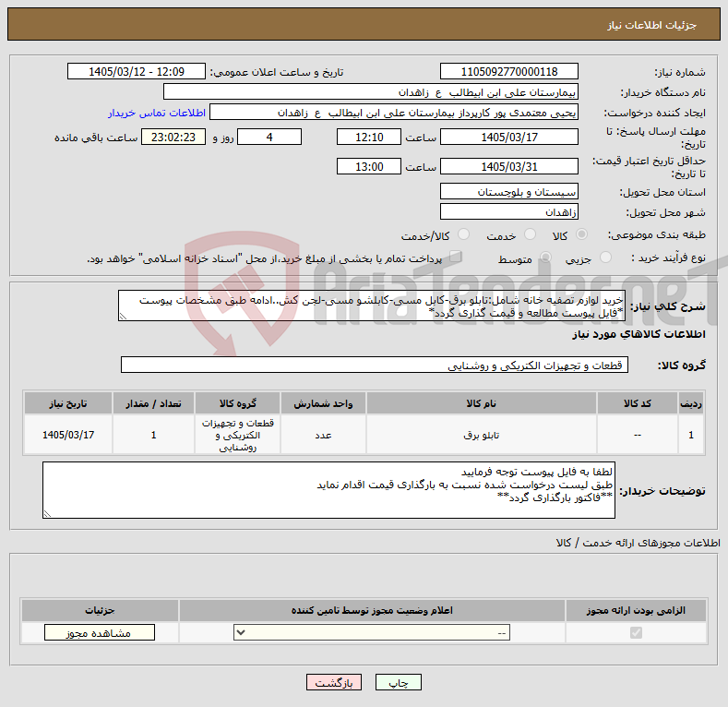Click the ردیف column header

pos(691,403)
